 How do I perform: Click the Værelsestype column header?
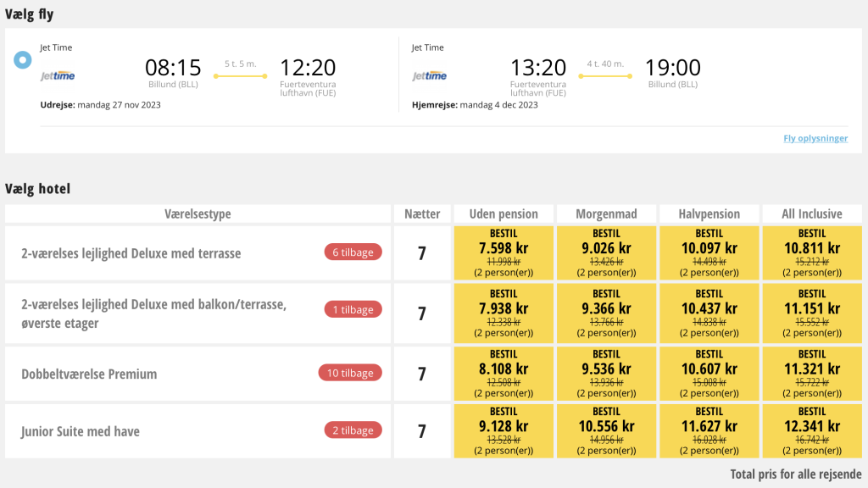click(x=198, y=213)
